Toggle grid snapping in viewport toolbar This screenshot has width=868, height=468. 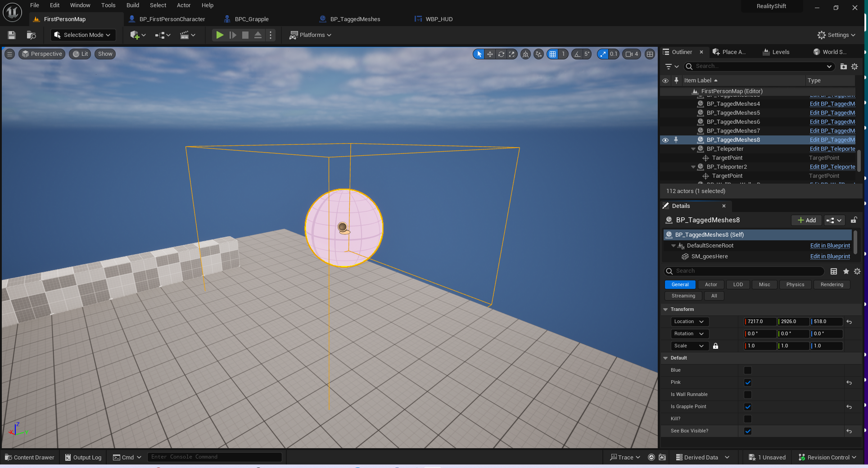552,54
